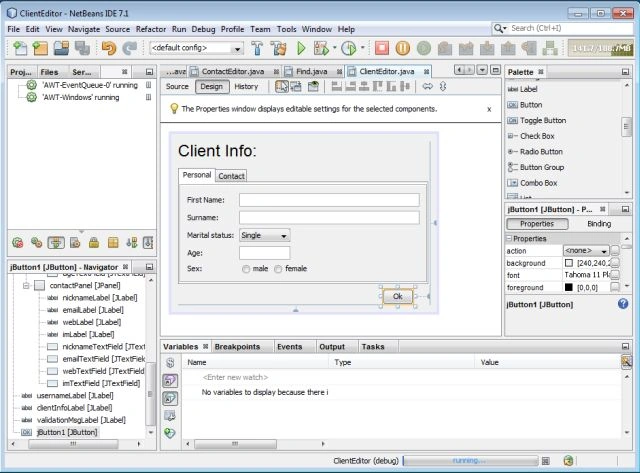Select the female radio button
This screenshot has height=473, width=640.
pyautogui.click(x=278, y=269)
